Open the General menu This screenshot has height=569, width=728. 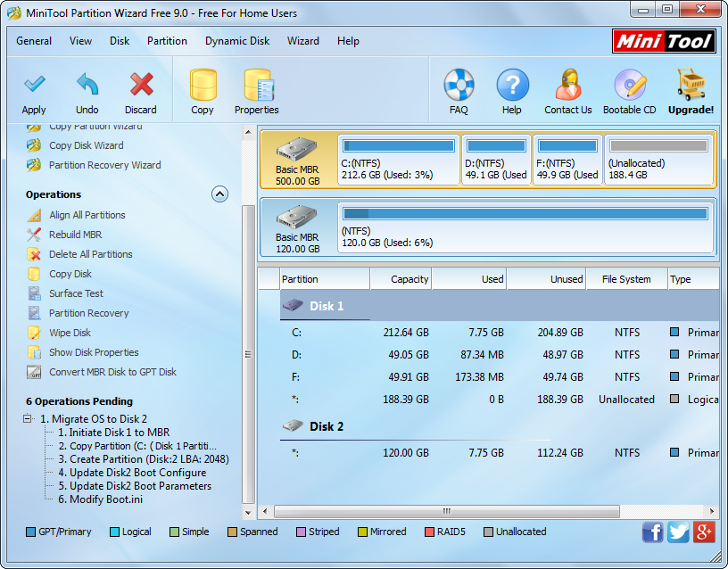[x=34, y=41]
